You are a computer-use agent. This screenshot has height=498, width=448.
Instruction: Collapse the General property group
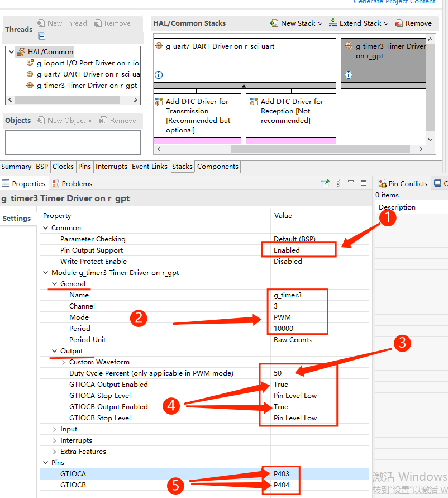(x=55, y=284)
